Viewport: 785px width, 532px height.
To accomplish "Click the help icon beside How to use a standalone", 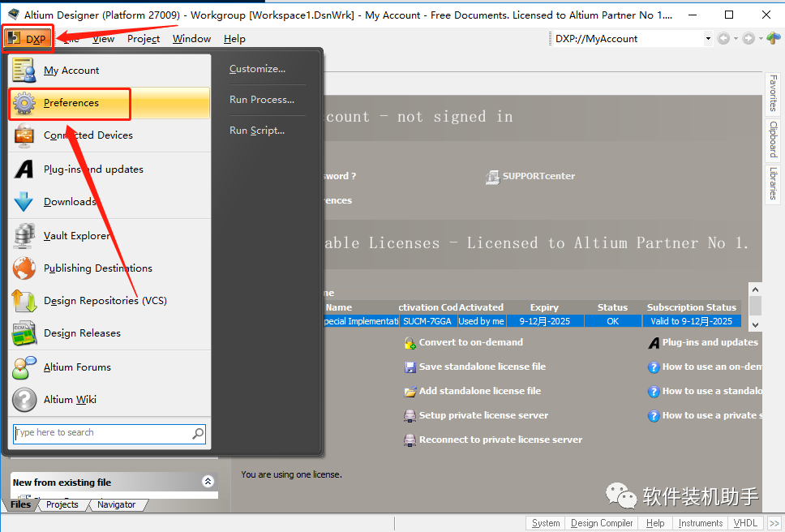I will pos(654,392).
